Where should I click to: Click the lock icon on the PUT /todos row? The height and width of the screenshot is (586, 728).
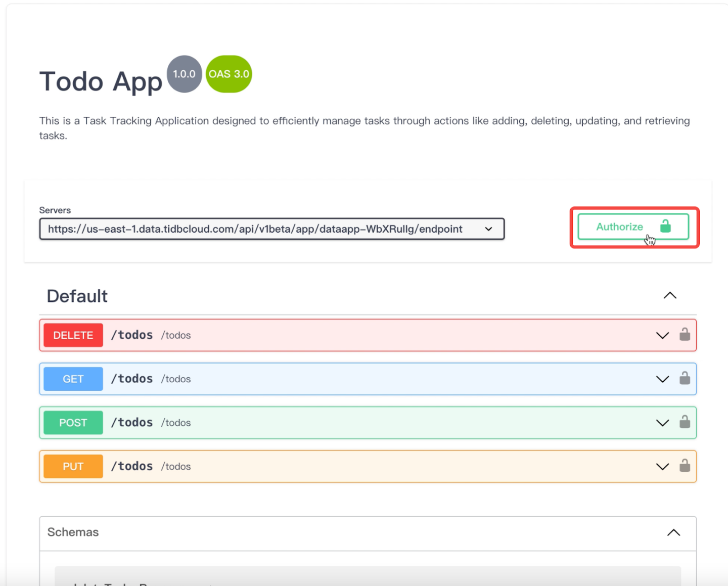[x=685, y=466]
